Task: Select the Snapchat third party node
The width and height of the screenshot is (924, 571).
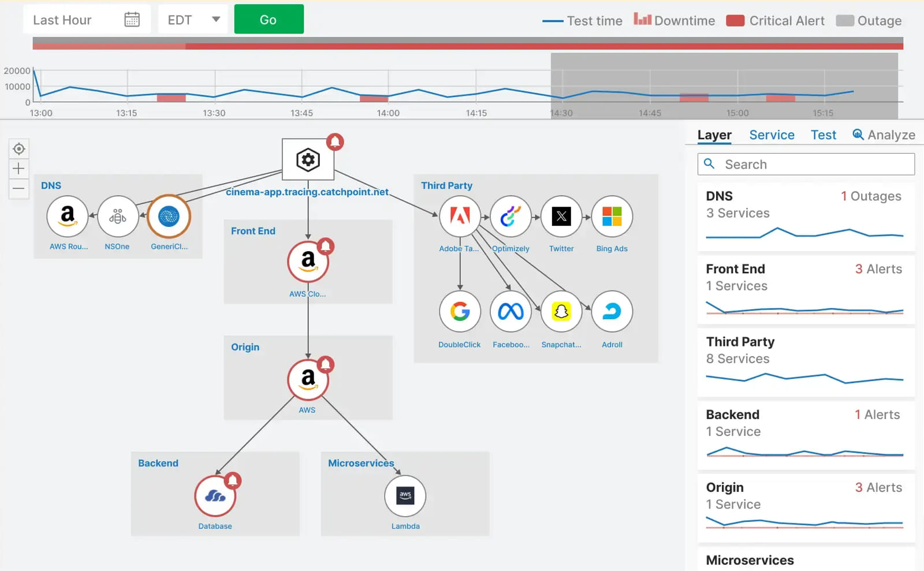Action: [561, 312]
